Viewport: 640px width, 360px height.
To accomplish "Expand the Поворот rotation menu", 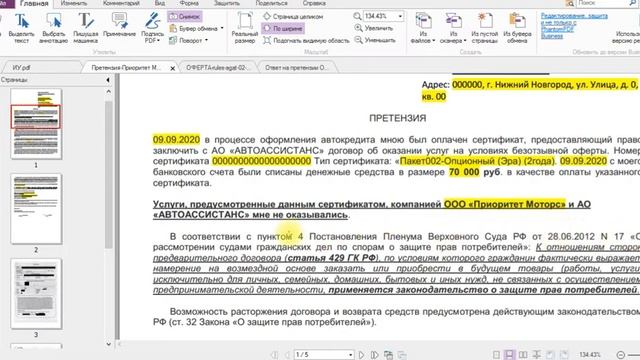I will click(189, 40).
